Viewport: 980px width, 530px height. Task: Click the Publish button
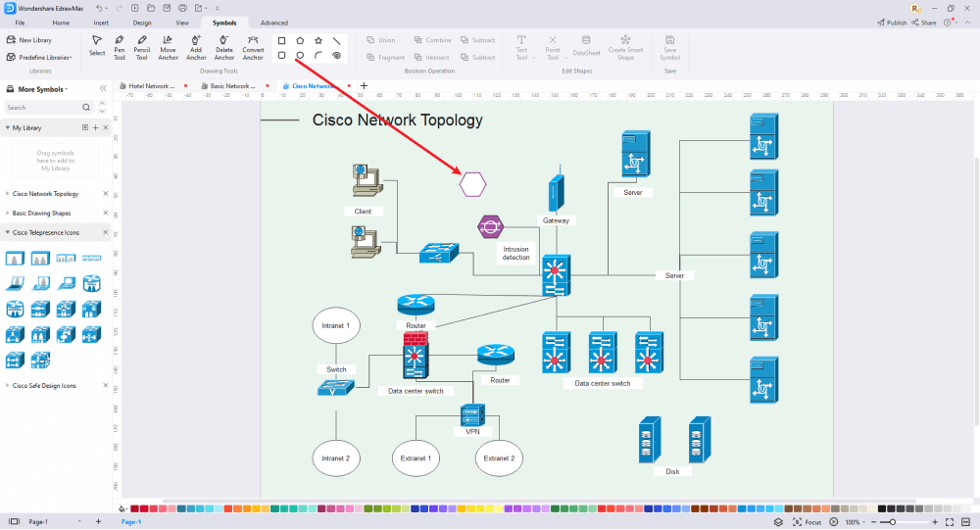point(892,23)
